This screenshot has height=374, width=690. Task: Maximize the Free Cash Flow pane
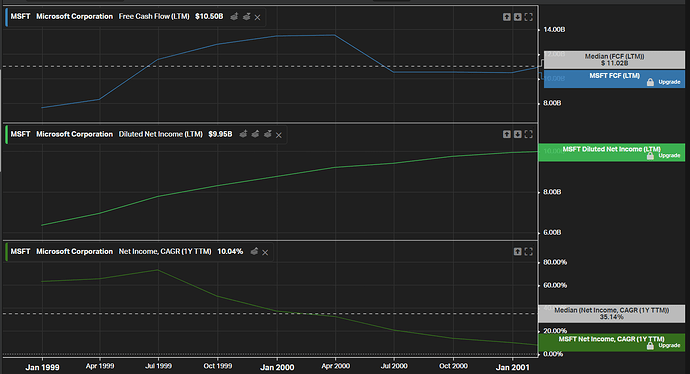[x=529, y=17]
